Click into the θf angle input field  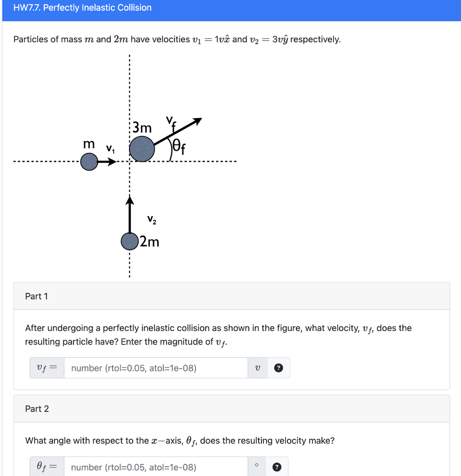pyautogui.click(x=154, y=467)
